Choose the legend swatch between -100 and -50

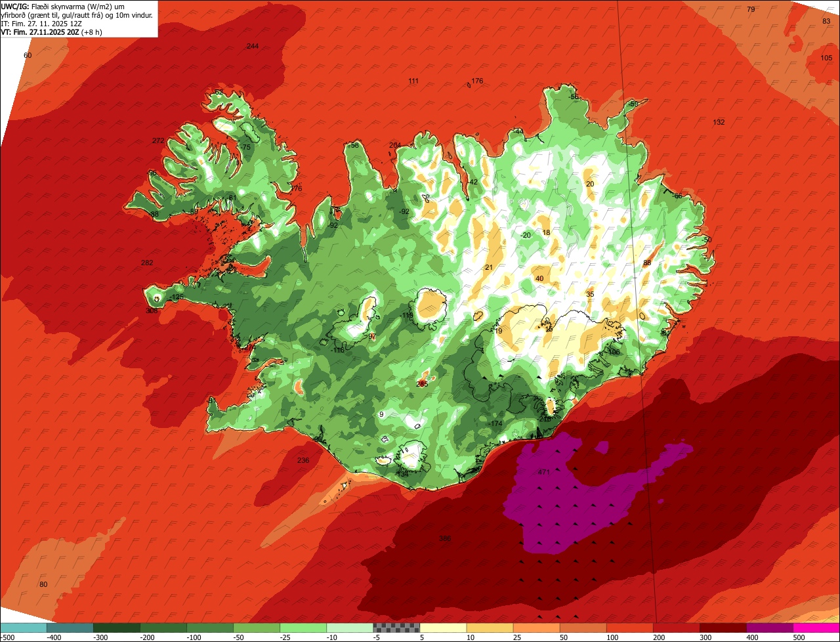(210, 628)
